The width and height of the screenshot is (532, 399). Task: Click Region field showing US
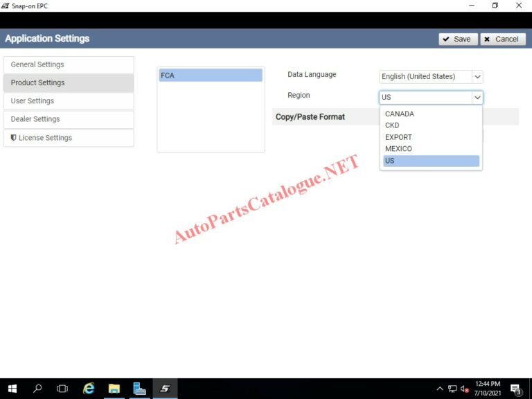(x=425, y=98)
